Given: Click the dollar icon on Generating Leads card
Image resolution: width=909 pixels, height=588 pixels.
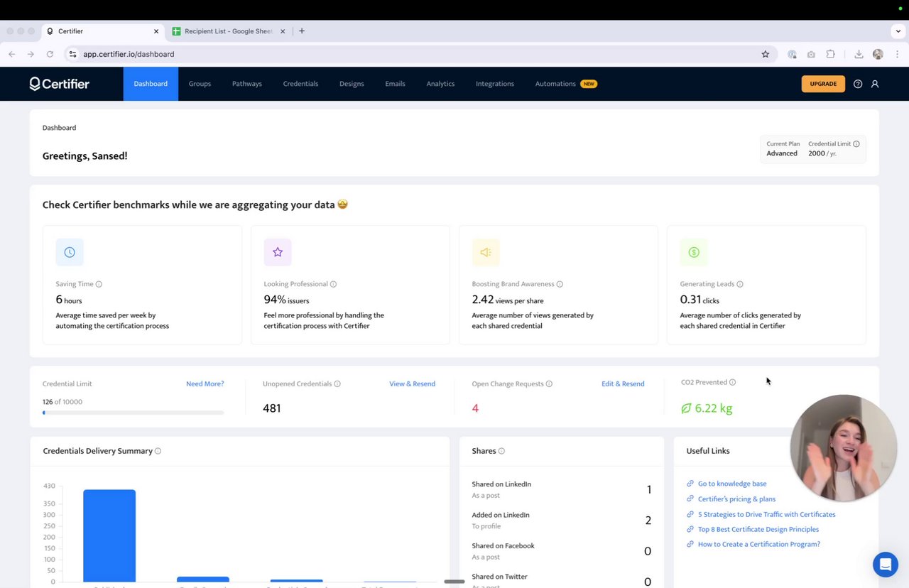Looking at the screenshot, I should pyautogui.click(x=694, y=252).
